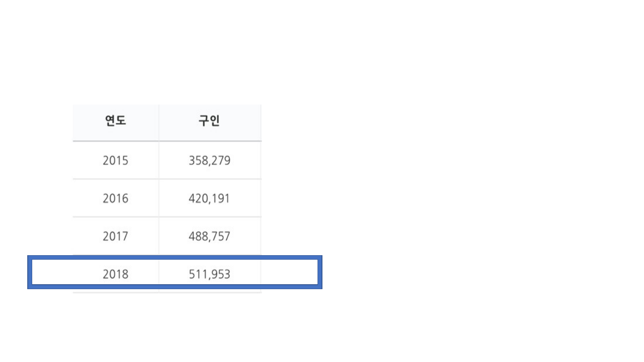Click the 구인 column header
This screenshot has width=644, height=362.
click(x=209, y=121)
